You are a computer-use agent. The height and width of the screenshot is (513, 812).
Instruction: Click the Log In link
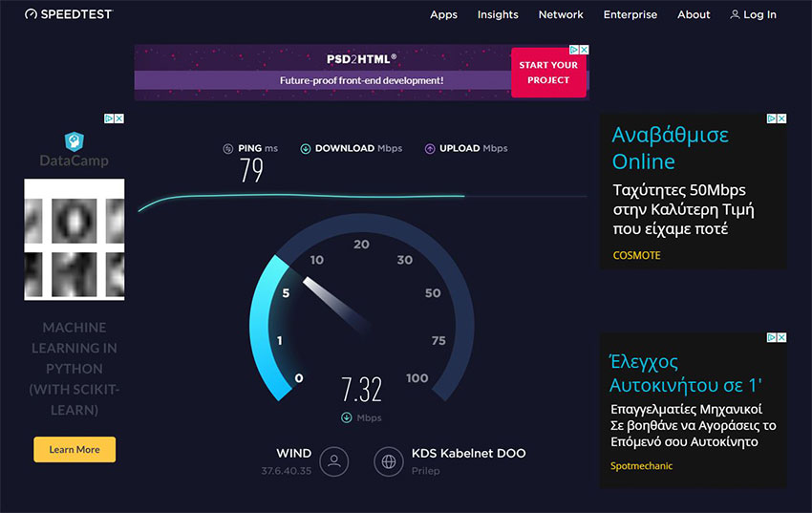(x=759, y=14)
